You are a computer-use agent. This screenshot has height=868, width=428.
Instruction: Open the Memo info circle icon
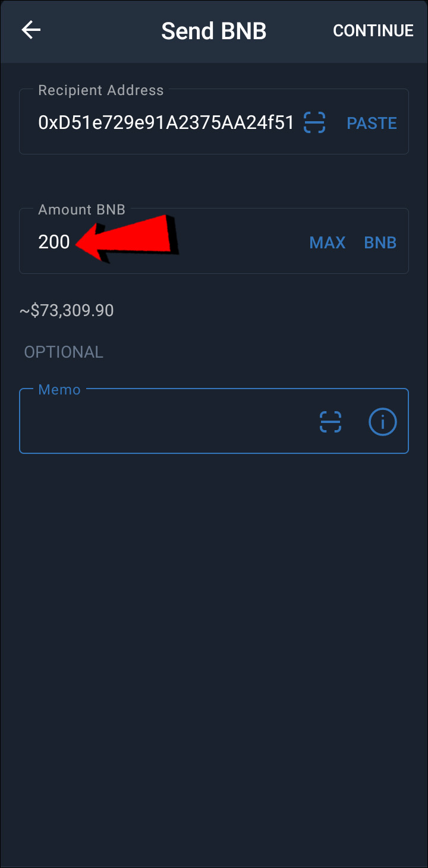[383, 422]
